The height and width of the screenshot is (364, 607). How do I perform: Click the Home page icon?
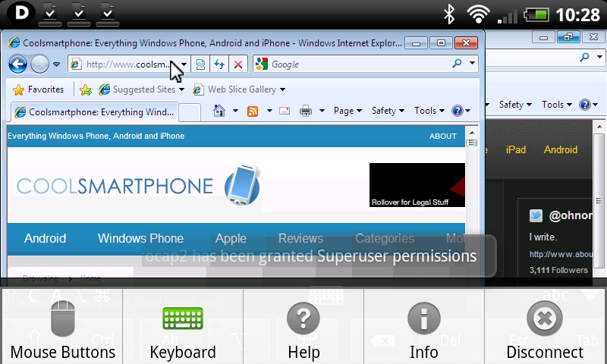click(x=219, y=111)
